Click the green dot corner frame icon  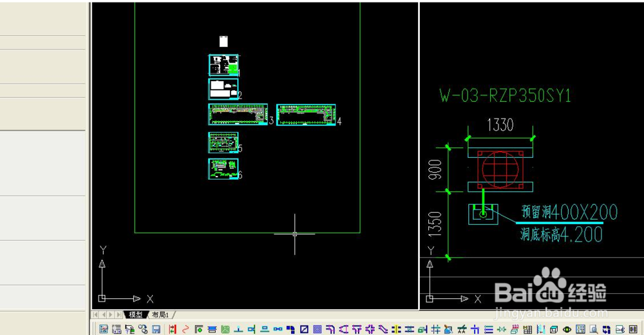(199, 329)
